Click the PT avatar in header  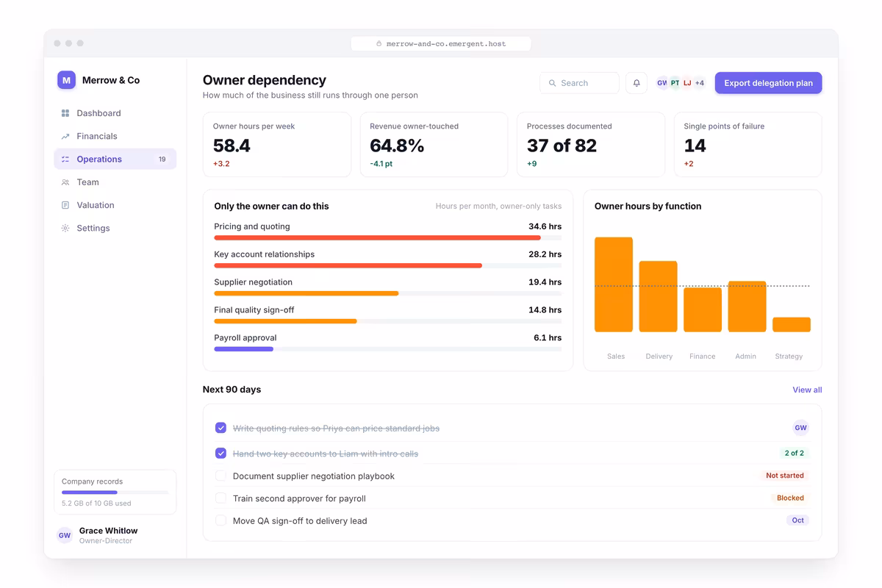675,83
